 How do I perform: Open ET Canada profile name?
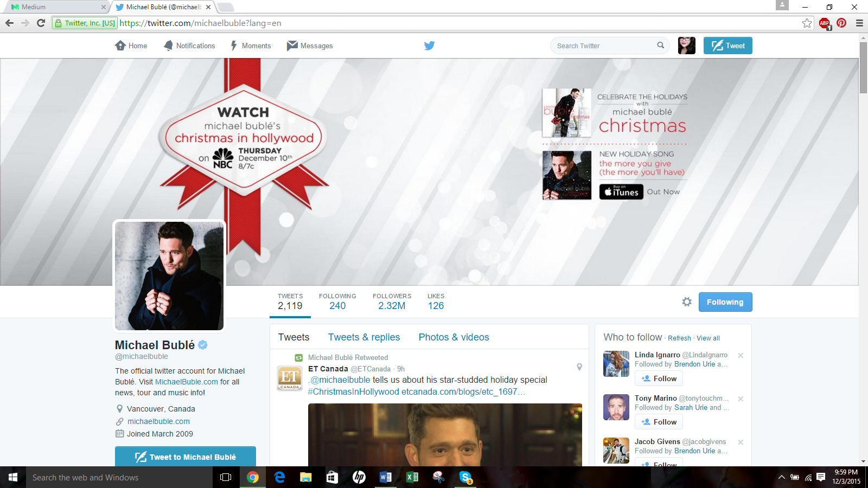(328, 369)
